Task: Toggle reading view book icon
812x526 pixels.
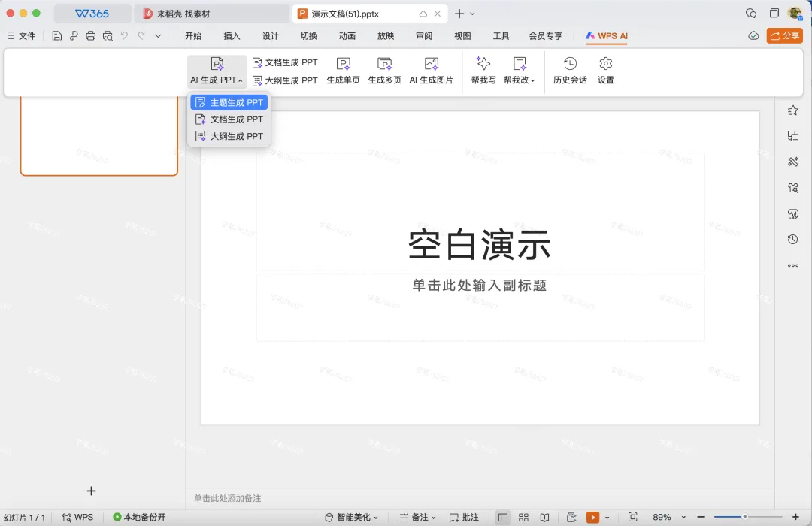Action: click(x=545, y=517)
